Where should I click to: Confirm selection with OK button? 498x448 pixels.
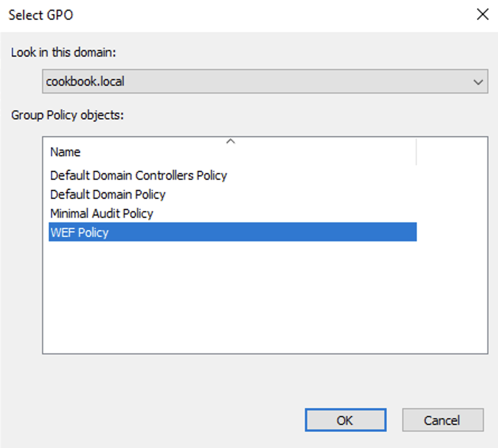pyautogui.click(x=346, y=420)
